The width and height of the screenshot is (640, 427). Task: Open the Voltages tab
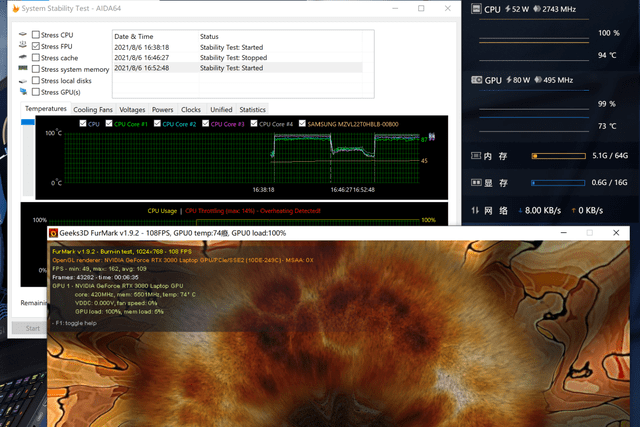pos(132,109)
